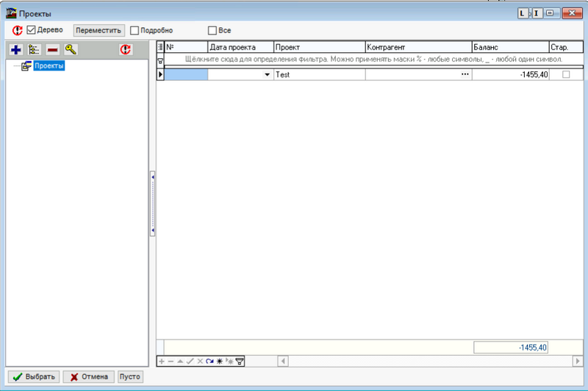Click the blue refresh arrow in grid navigator
This screenshot has height=391, width=588.
pyautogui.click(x=209, y=362)
